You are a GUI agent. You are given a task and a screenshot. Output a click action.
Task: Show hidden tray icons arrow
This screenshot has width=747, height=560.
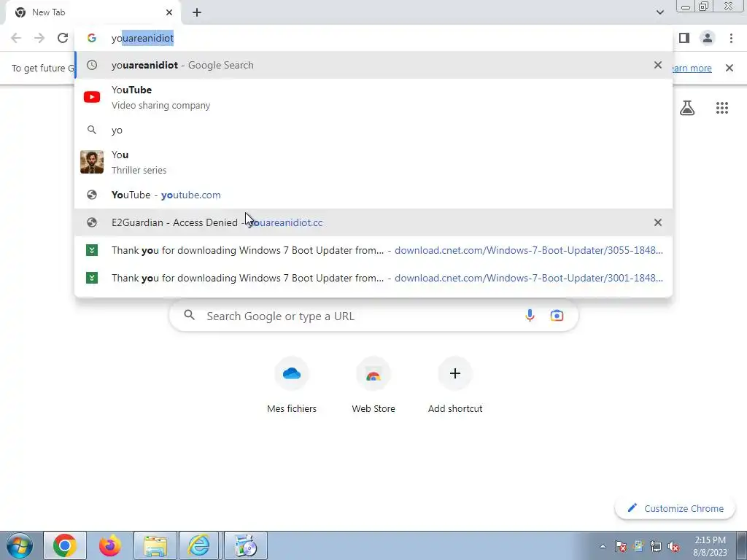click(x=603, y=546)
